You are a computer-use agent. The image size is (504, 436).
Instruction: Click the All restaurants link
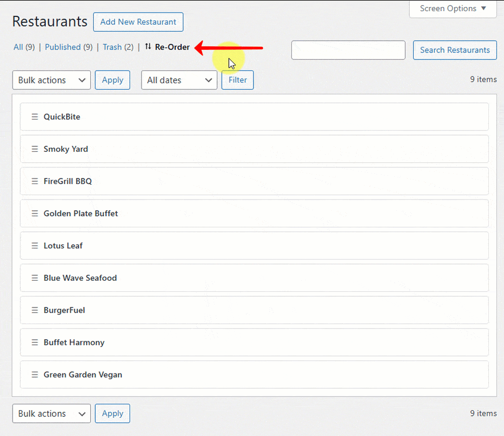pos(17,47)
